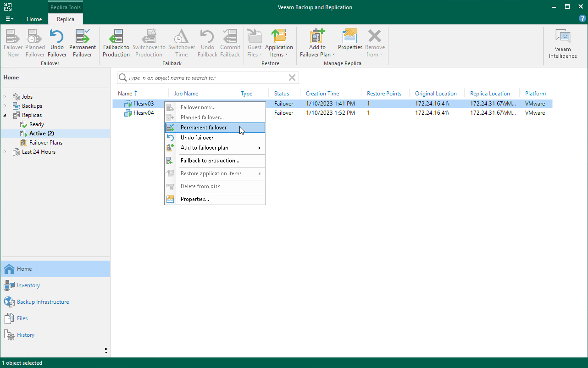Sort the list by Platform column

[x=535, y=94]
